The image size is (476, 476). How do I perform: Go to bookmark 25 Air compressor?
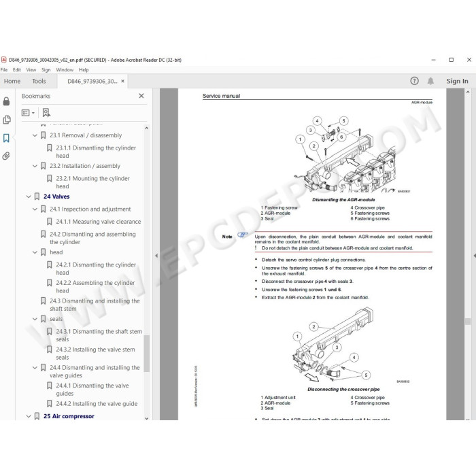69,416
